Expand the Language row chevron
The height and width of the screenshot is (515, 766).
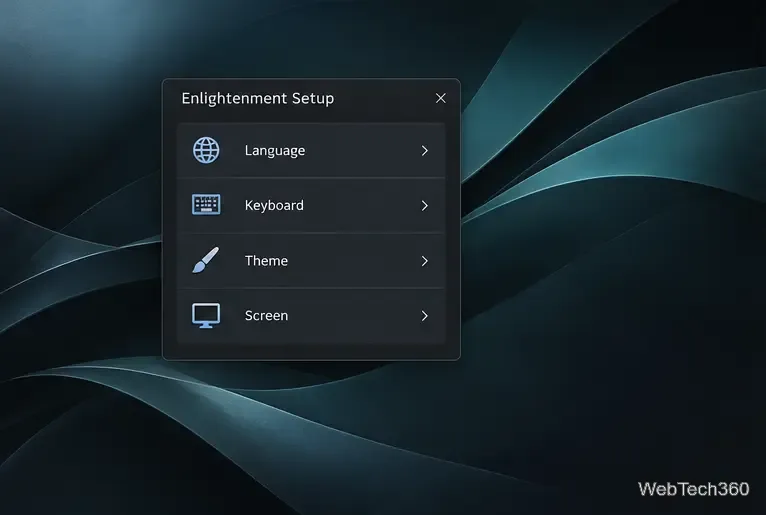pos(425,150)
